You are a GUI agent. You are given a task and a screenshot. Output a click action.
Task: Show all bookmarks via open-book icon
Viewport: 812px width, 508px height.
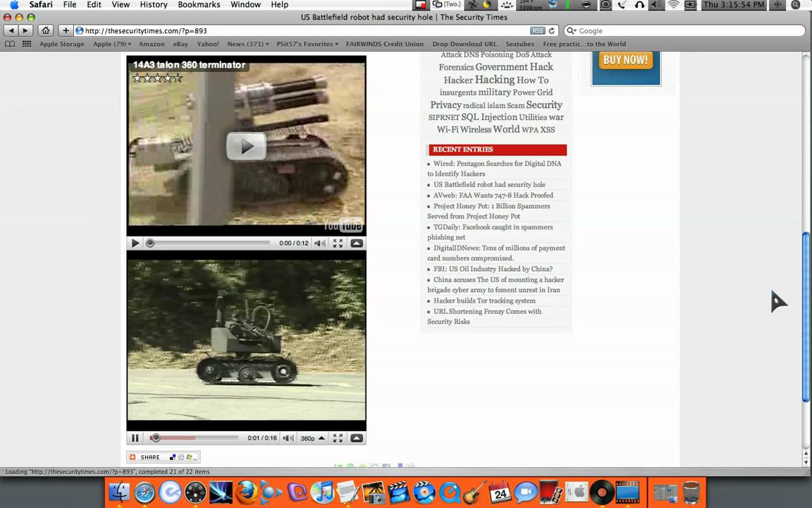point(10,44)
